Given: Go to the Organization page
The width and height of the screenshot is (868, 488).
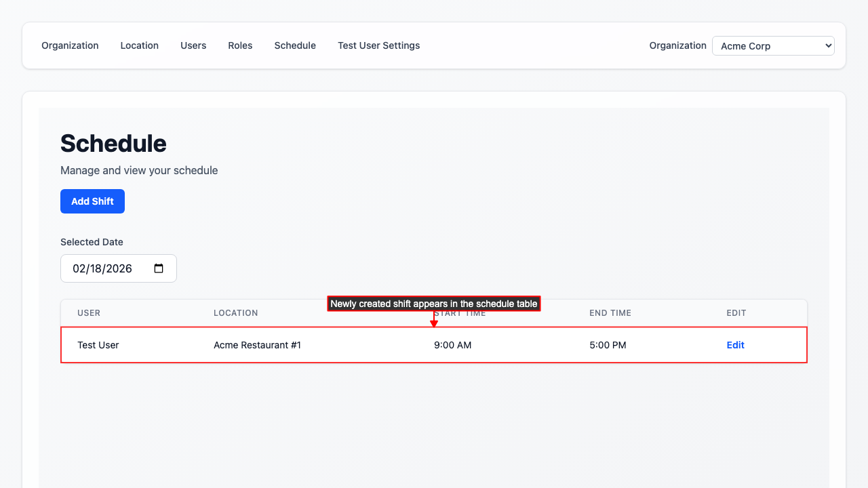Looking at the screenshot, I should coord(70,45).
